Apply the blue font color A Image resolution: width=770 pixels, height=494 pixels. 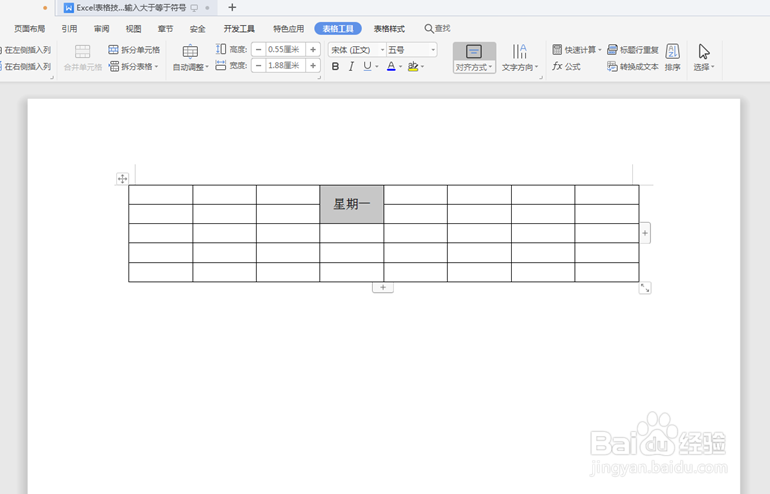point(391,66)
